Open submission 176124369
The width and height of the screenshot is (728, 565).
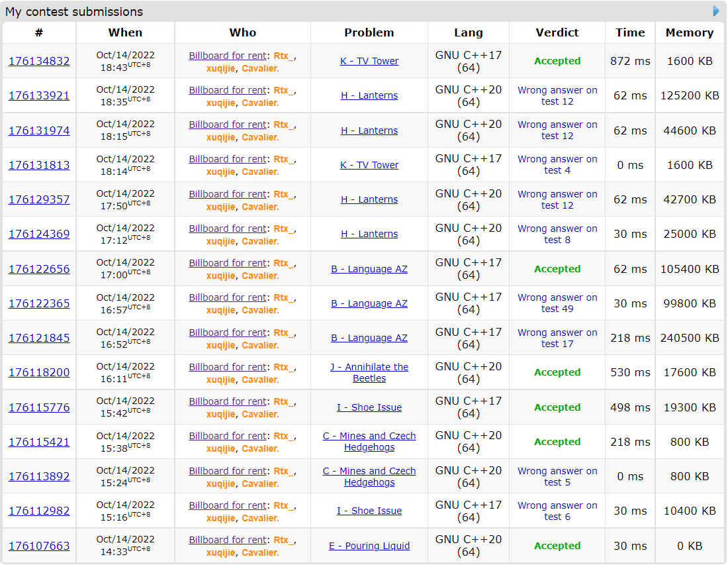39,234
